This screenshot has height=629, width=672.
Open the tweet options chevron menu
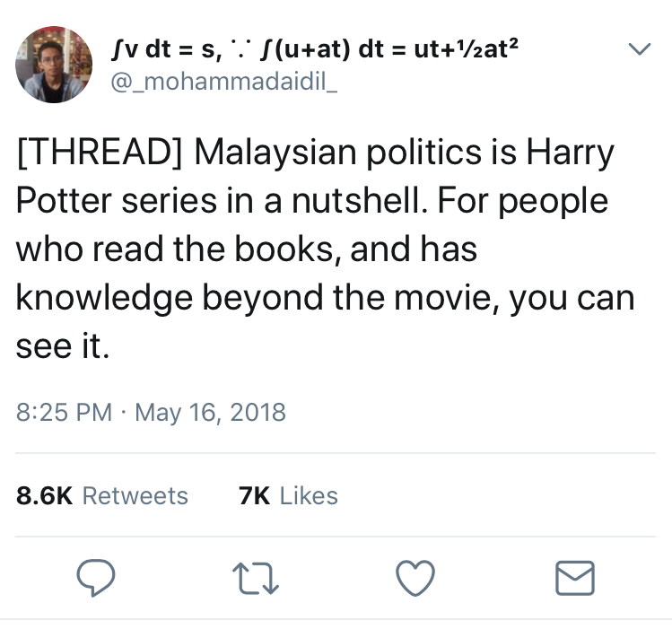(640, 48)
